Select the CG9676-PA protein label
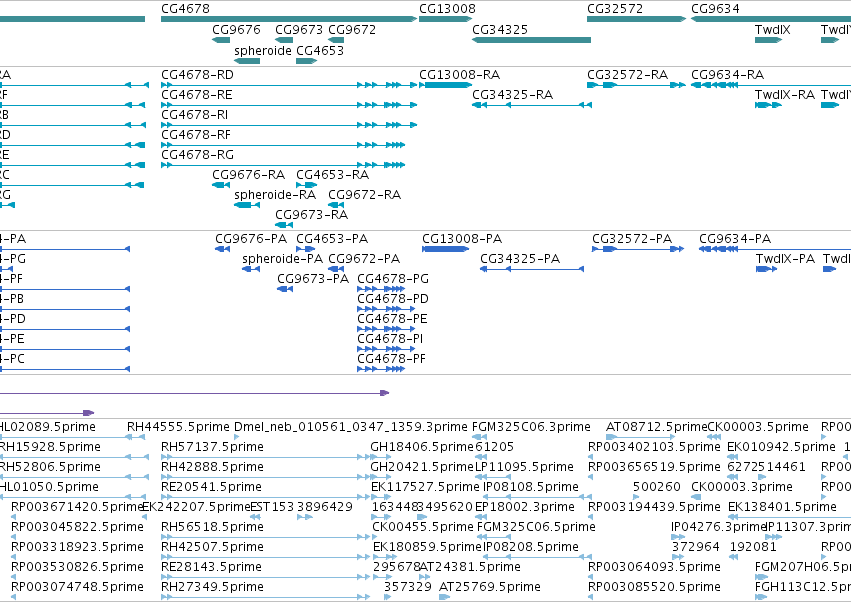 click(x=251, y=239)
